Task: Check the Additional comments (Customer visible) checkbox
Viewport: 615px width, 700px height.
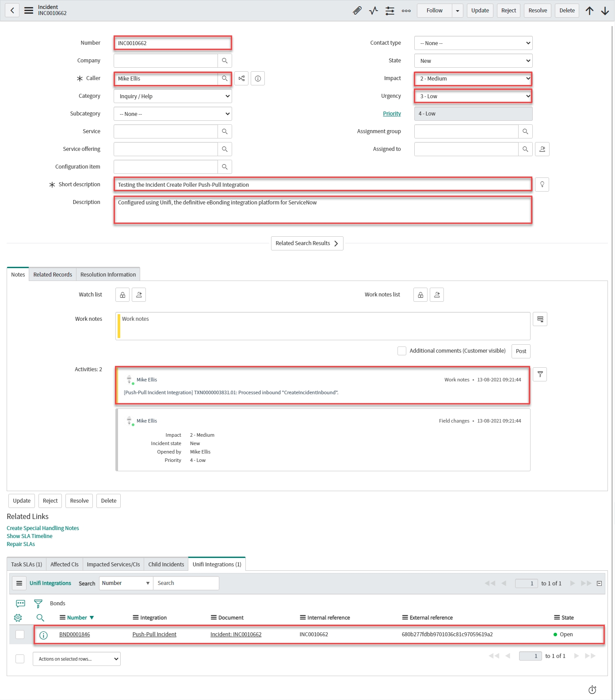Action: coord(401,351)
